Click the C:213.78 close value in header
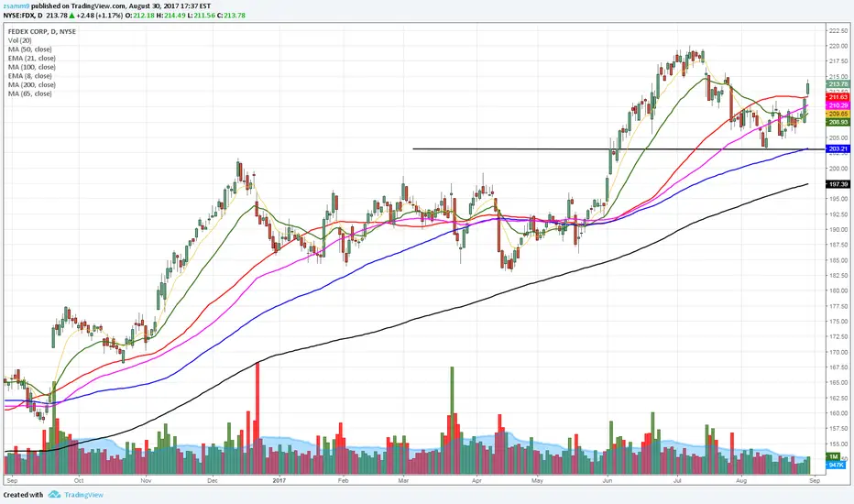The width and height of the screenshot is (854, 504). click(231, 16)
